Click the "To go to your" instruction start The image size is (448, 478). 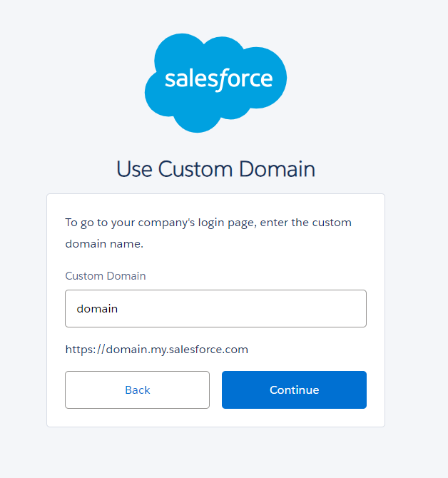tap(98, 223)
